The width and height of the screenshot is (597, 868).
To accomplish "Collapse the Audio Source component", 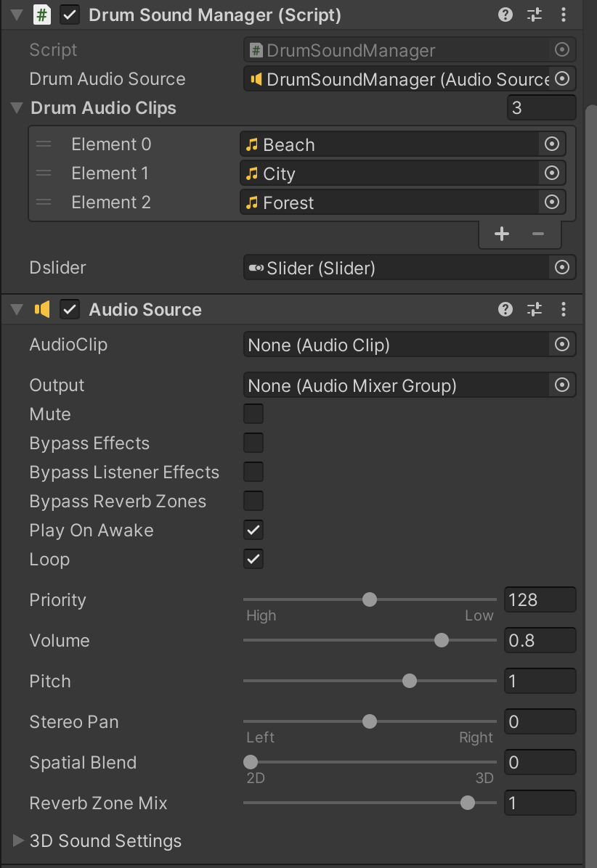I will [17, 310].
